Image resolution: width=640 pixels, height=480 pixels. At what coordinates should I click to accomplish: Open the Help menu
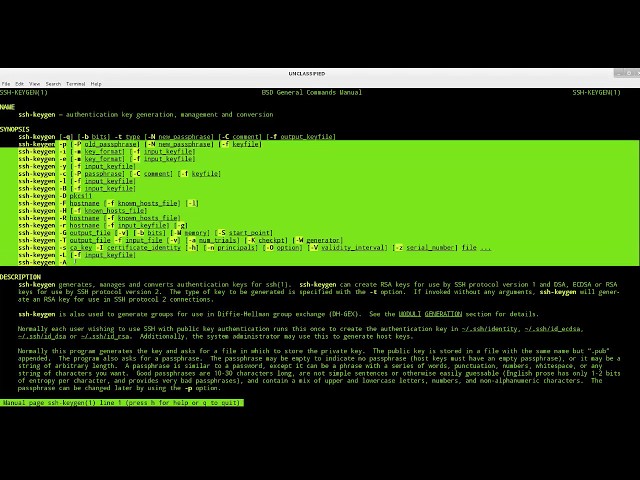96,84
